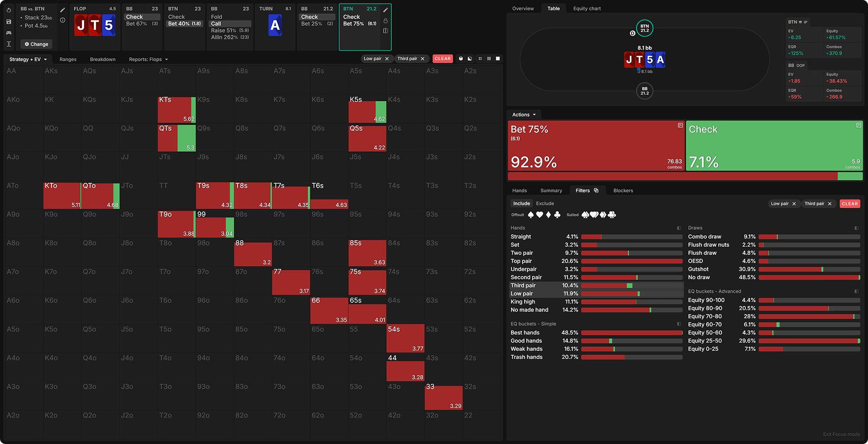
Task: Click the grid view icon above the matrix
Action: 489,59
